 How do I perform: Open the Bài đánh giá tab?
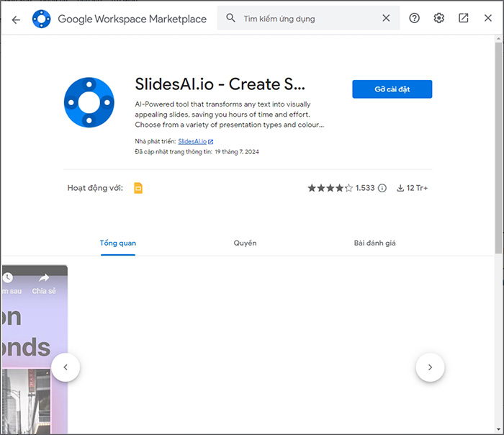375,243
